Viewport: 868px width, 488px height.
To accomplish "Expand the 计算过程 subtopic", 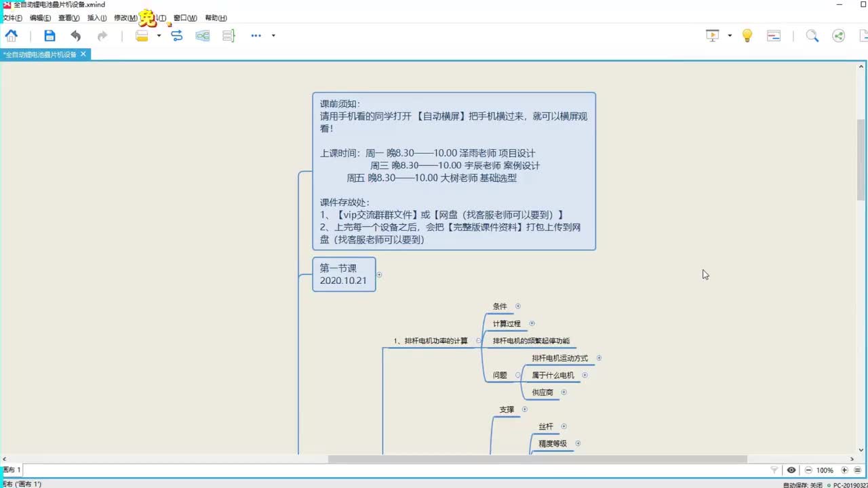I will [532, 323].
